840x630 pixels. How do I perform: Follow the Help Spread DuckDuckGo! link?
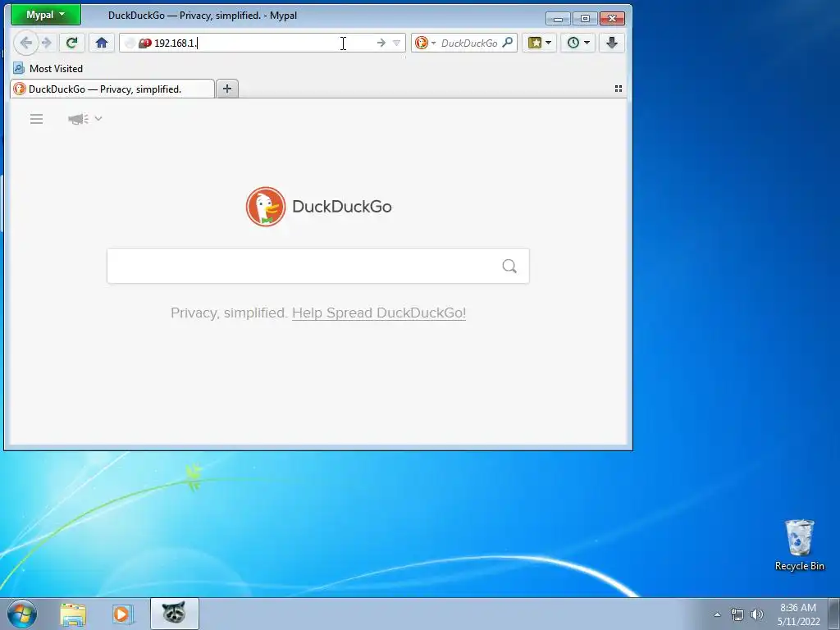coord(379,313)
